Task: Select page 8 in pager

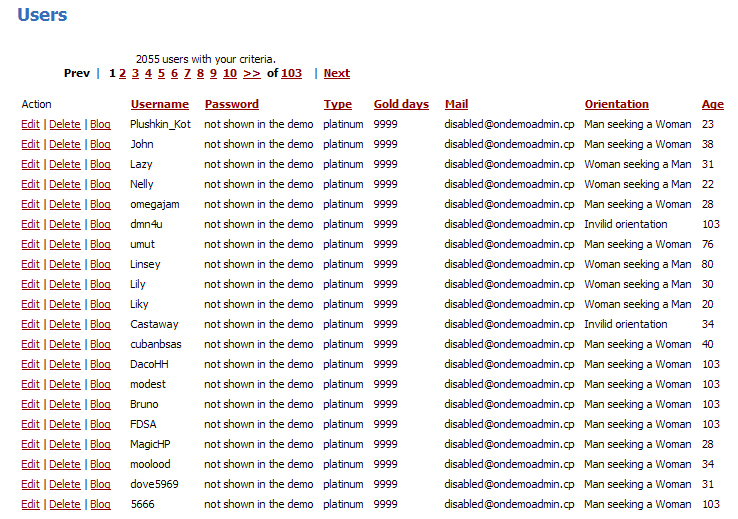Action: tap(200, 73)
